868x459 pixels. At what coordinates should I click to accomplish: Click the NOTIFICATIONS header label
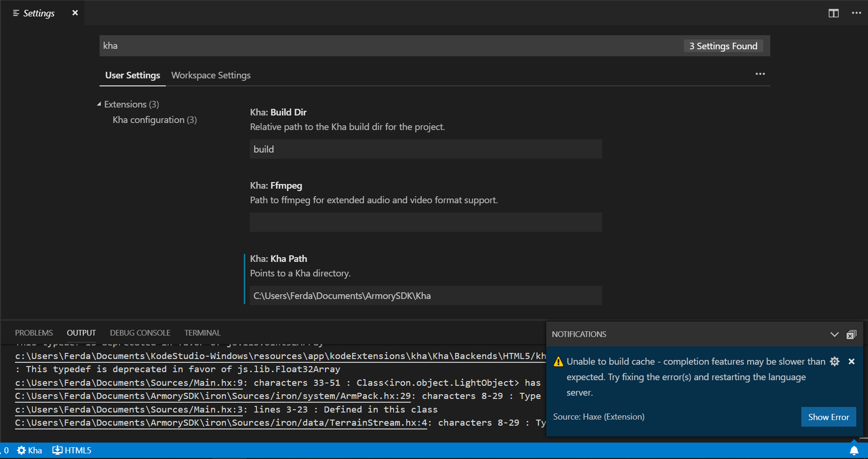point(579,334)
